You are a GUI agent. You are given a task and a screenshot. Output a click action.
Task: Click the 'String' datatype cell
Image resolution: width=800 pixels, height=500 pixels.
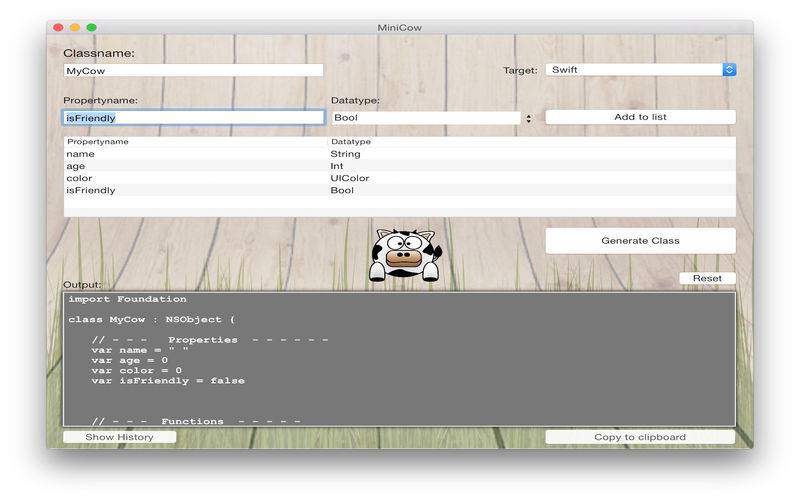[x=345, y=154]
